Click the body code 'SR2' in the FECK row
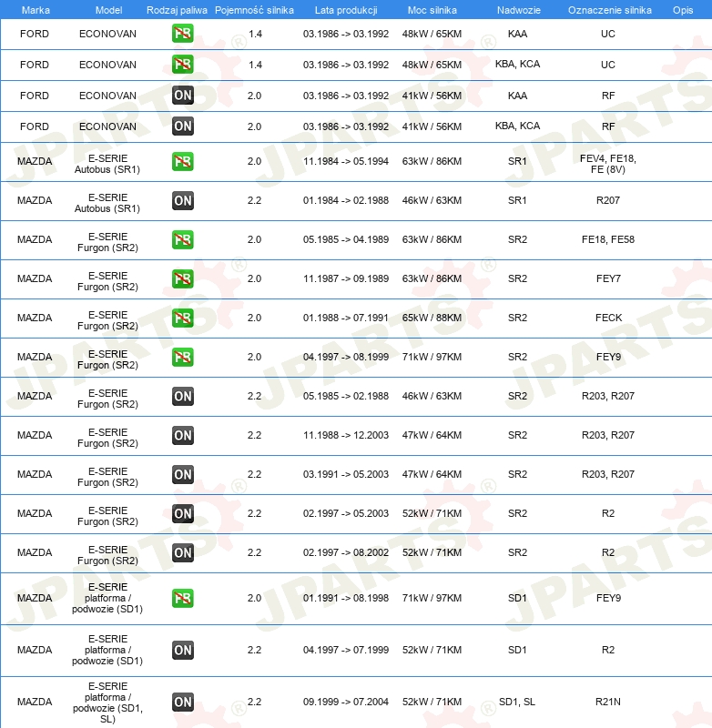712x728 pixels. (x=517, y=318)
